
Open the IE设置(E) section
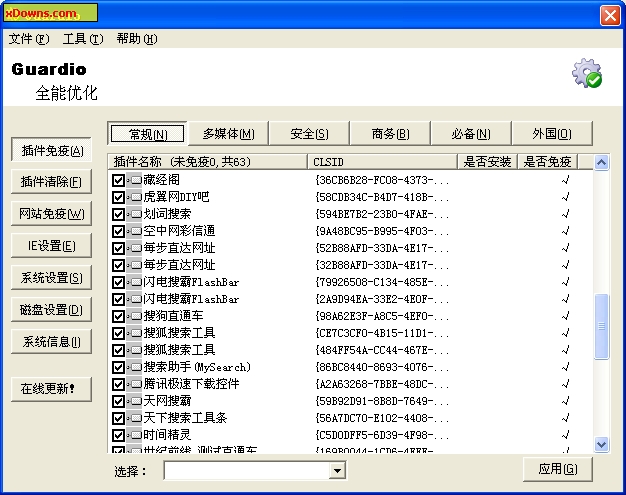point(52,246)
